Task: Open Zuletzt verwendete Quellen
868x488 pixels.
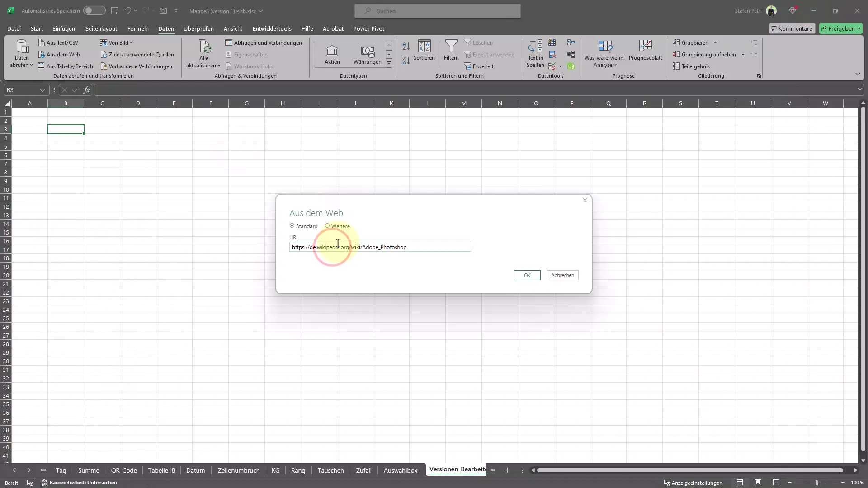Action: click(x=137, y=54)
